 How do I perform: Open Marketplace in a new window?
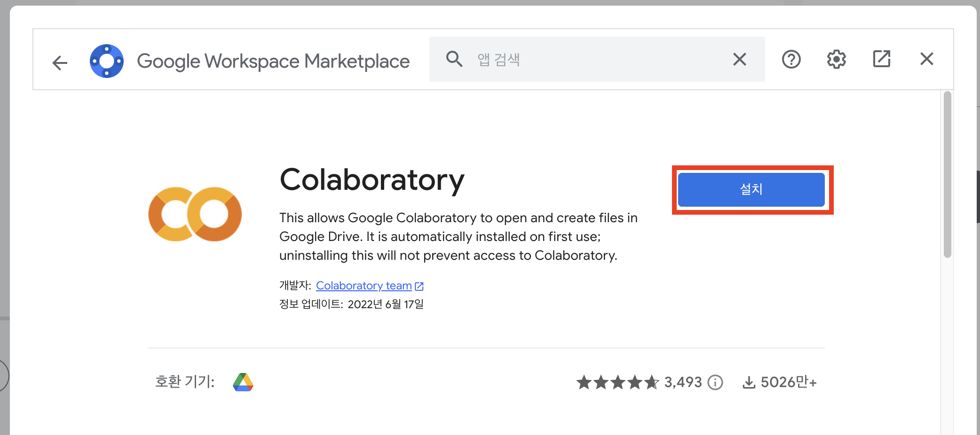click(x=882, y=59)
